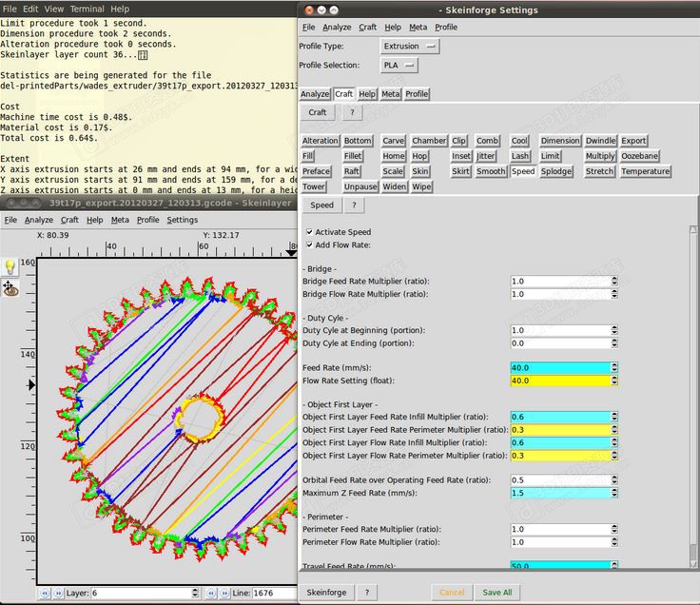Click the step-forward arrow before Layer field
The image size is (700, 605).
click(56, 594)
